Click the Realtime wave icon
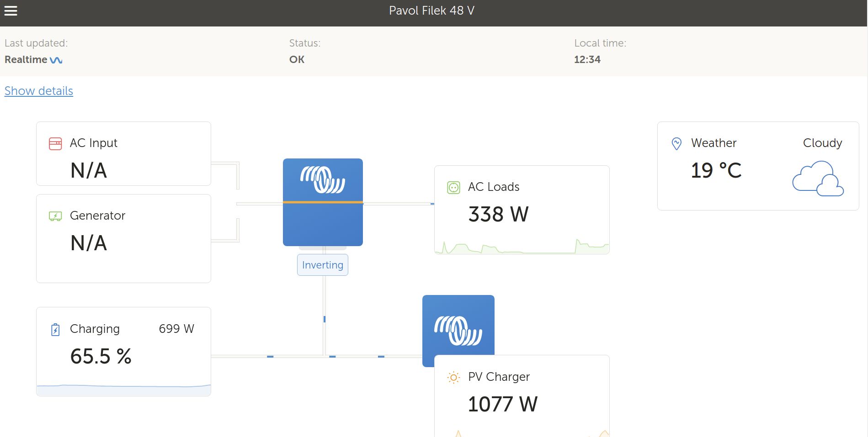Screen dimensions: 868x437 (56, 60)
